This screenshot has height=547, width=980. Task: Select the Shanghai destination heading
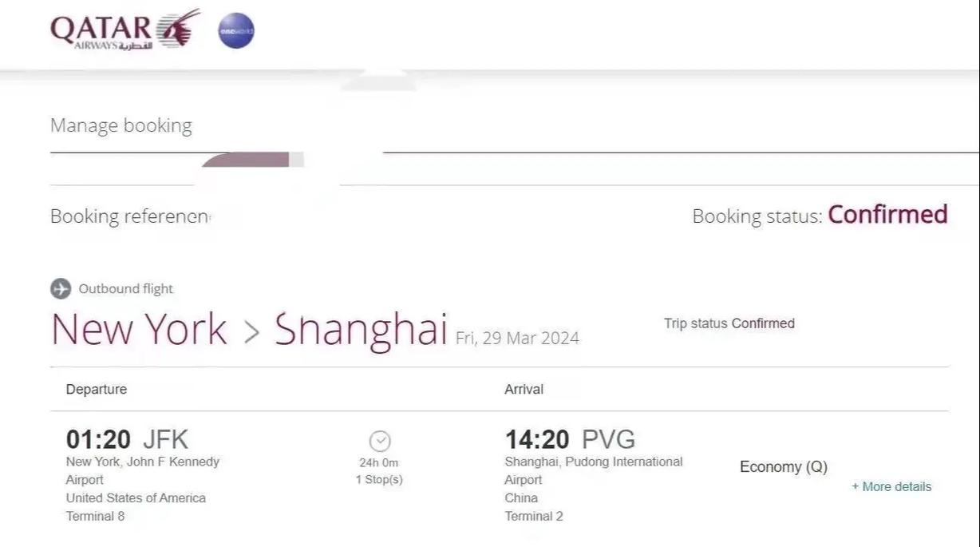(x=361, y=331)
